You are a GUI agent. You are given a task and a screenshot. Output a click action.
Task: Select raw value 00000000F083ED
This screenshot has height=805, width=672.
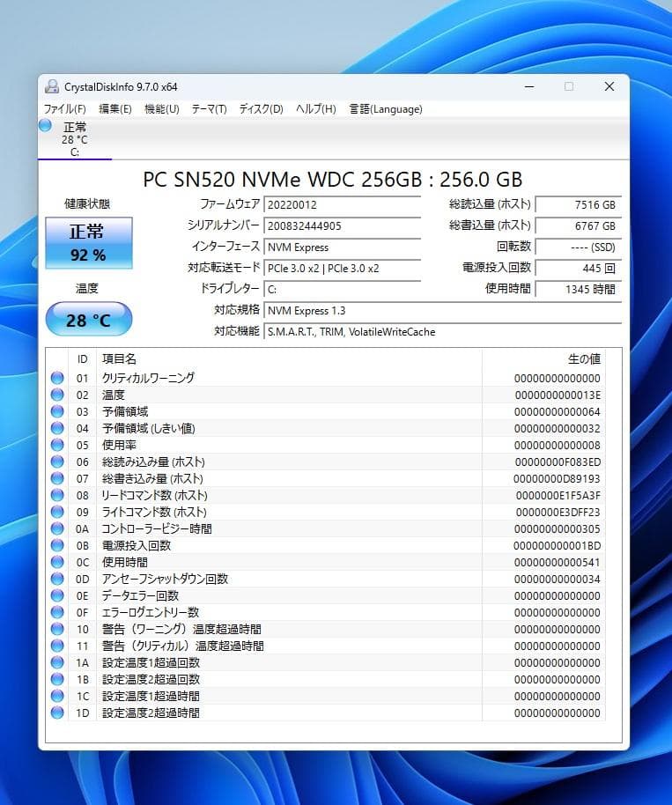click(558, 462)
